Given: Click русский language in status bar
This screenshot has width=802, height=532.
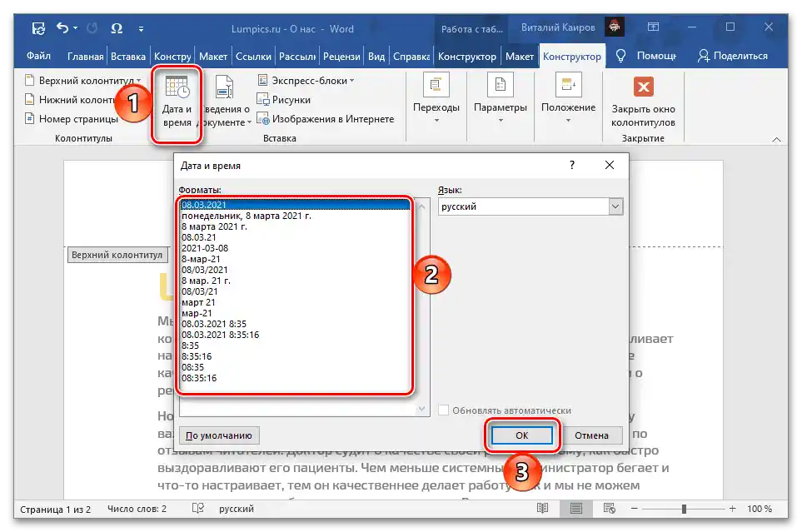Looking at the screenshot, I should click(x=237, y=509).
